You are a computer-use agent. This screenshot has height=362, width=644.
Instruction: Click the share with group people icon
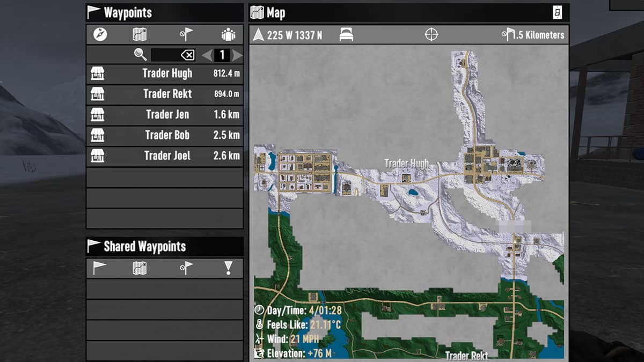click(229, 35)
